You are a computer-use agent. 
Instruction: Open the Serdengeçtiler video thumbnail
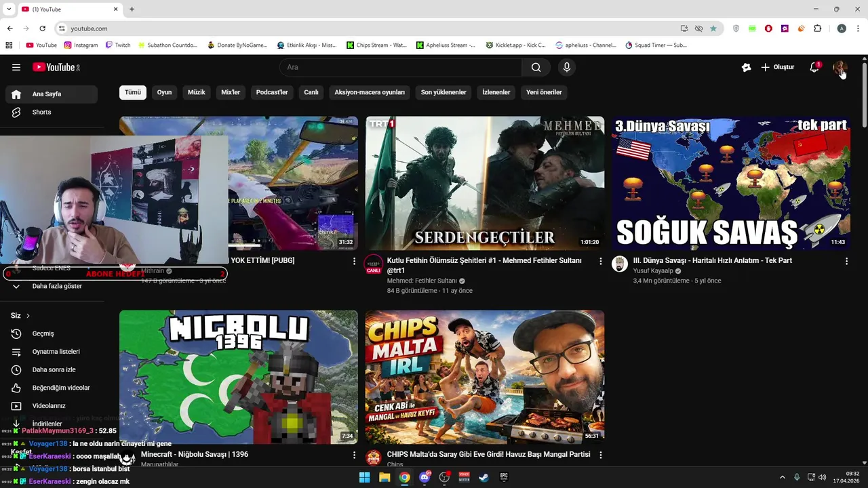click(x=485, y=183)
